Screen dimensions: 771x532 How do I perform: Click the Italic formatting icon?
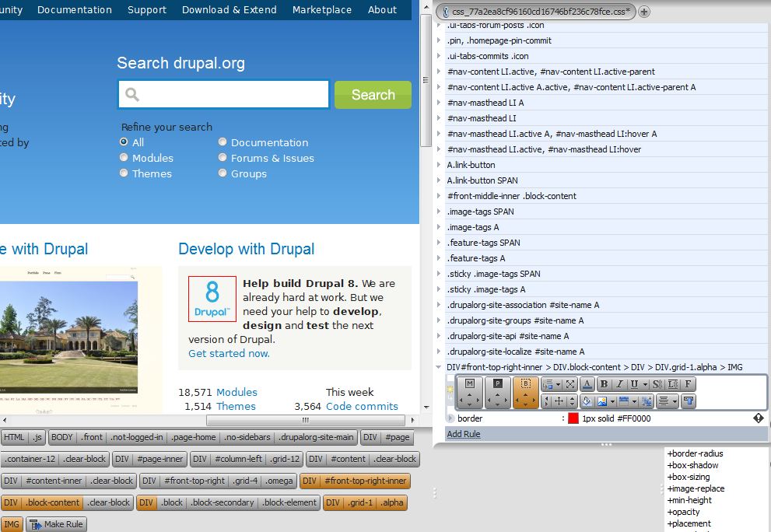[x=619, y=384]
